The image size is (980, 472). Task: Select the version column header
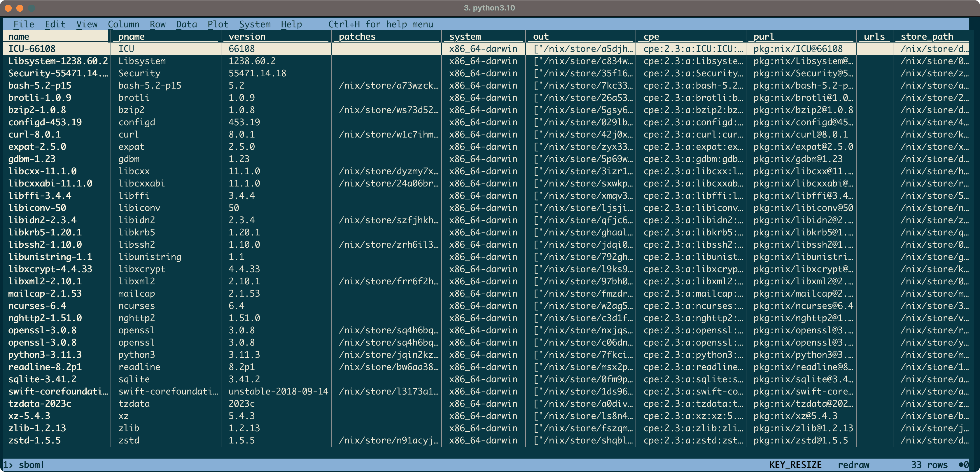point(246,36)
